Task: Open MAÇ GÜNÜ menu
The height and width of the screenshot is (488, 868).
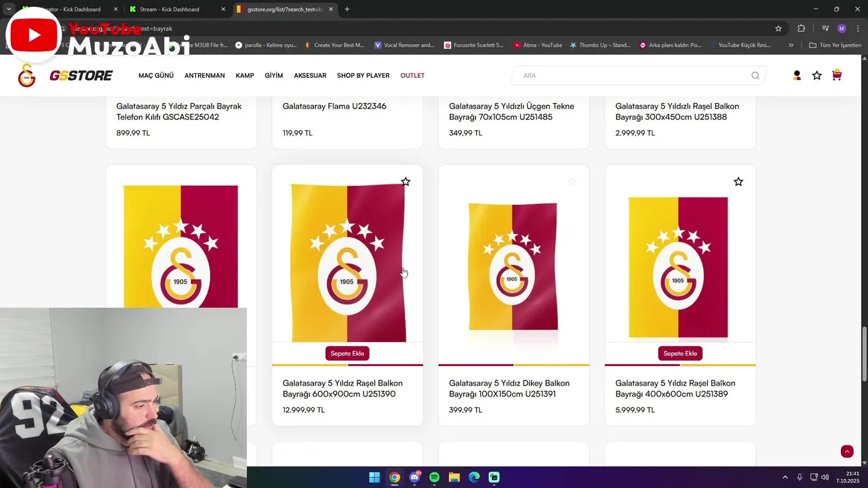Action: tap(156, 75)
